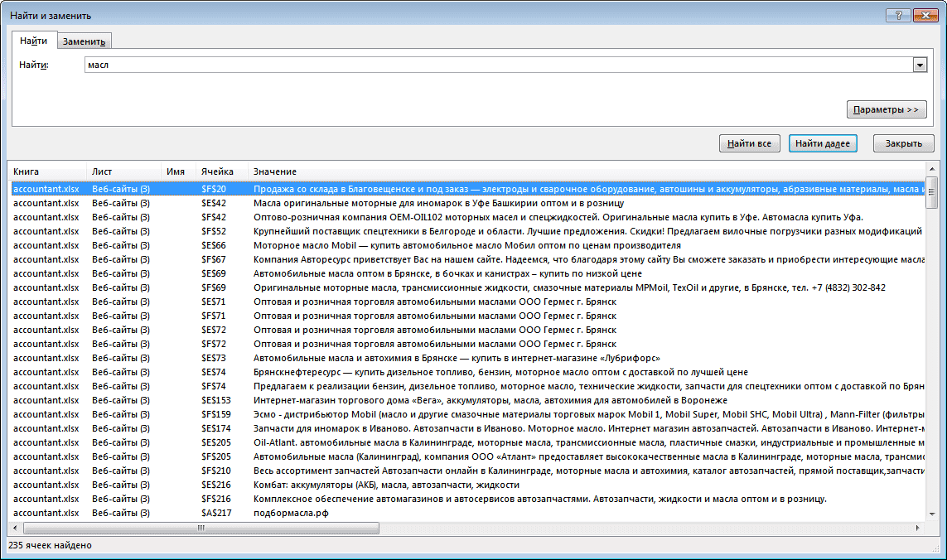
Task: Select the result row for cell $F$71
Action: [x=467, y=316]
